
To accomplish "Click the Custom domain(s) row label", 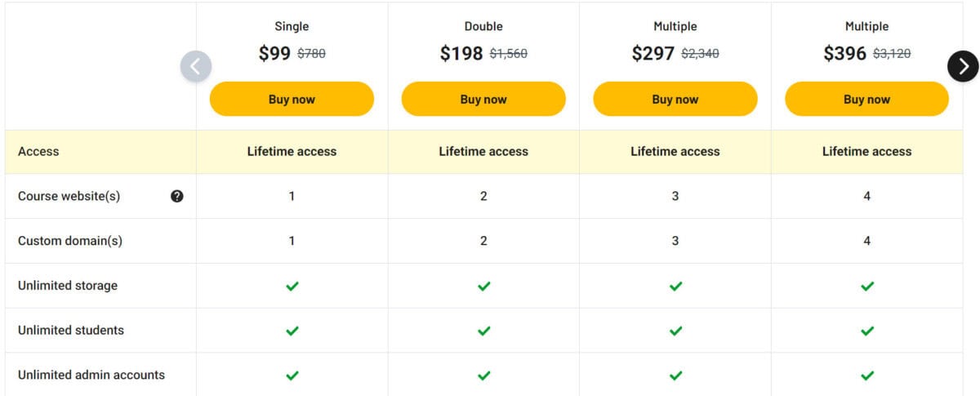I will (70, 241).
